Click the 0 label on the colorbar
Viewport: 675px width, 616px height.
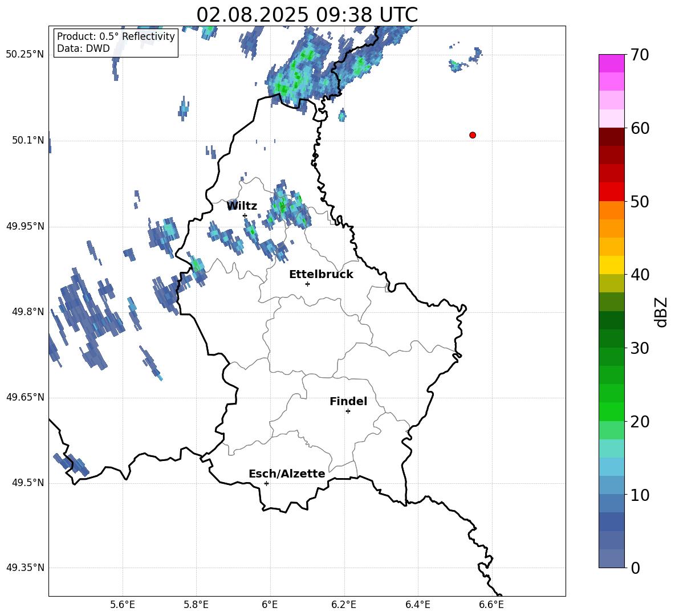click(635, 568)
